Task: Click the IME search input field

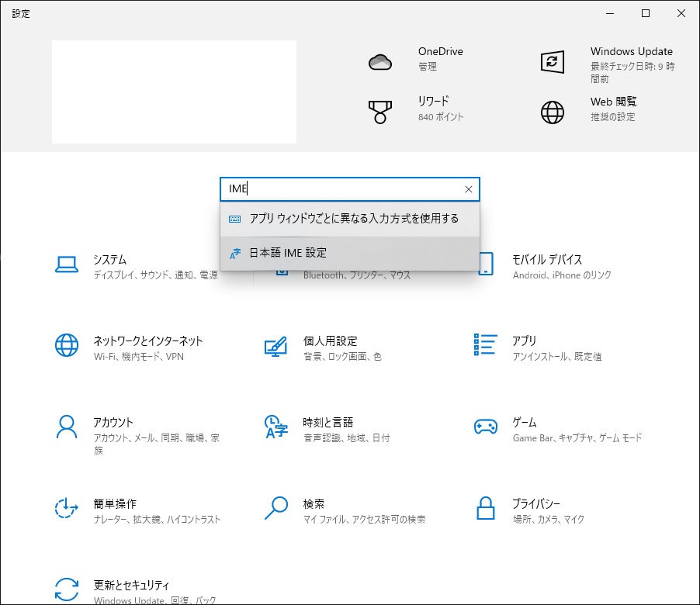Action: pos(349,189)
